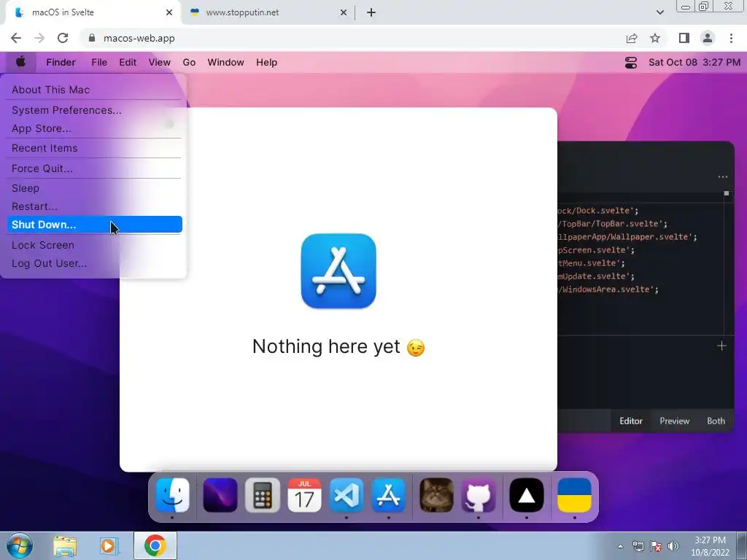Click the large App Store logo in window
The width and height of the screenshot is (747, 560).
click(x=338, y=271)
